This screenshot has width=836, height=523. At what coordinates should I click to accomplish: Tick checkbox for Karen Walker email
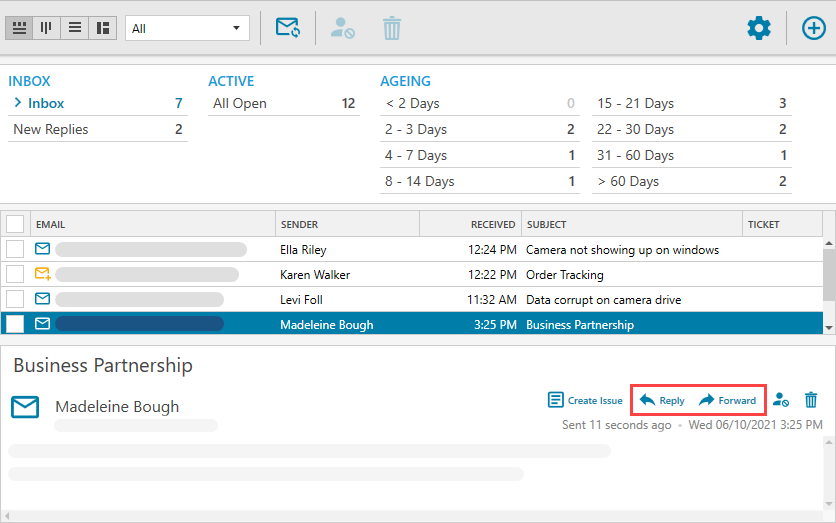(x=15, y=274)
